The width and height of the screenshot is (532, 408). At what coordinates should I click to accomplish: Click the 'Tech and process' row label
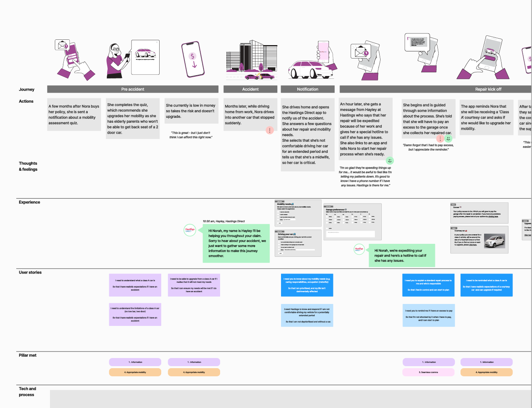pos(27,392)
